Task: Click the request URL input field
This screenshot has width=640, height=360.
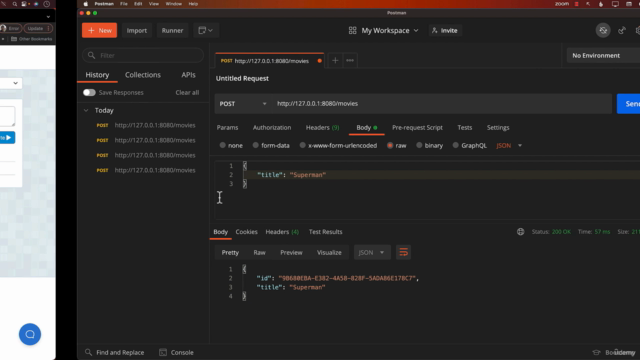Action: coord(442,104)
